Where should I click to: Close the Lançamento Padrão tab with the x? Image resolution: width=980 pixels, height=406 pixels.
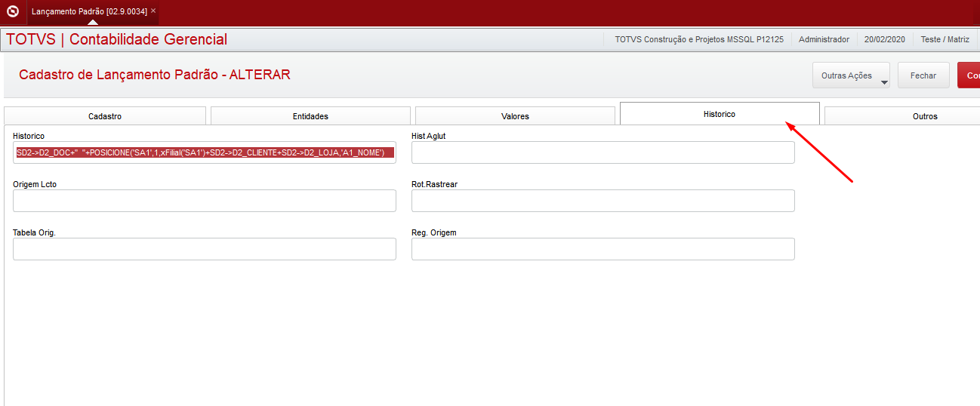pyautogui.click(x=153, y=11)
